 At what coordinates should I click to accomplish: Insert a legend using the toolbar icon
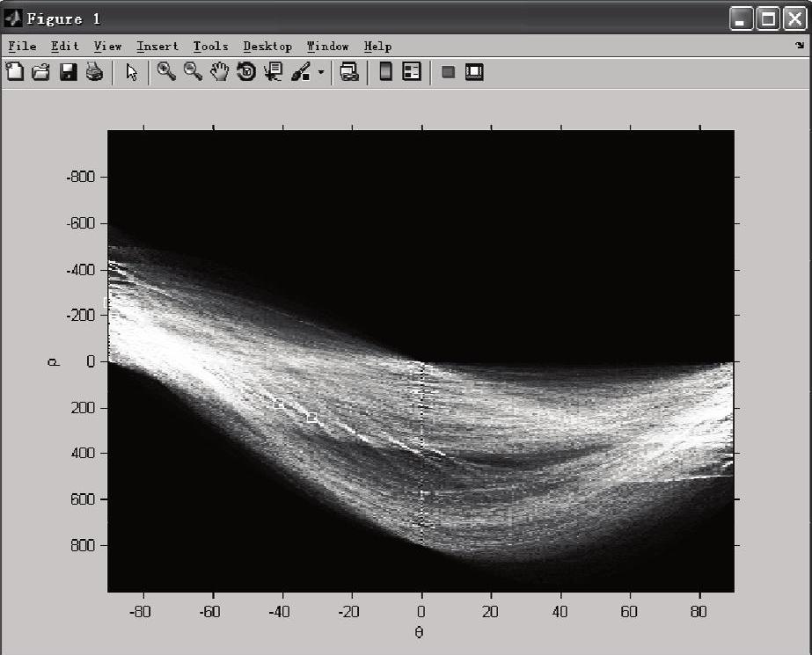coord(412,71)
